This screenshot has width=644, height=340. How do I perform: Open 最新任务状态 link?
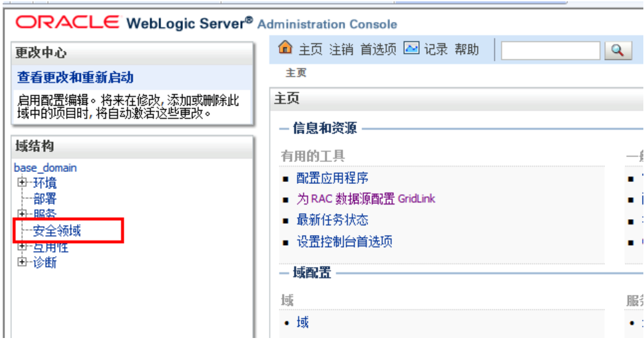tap(332, 220)
